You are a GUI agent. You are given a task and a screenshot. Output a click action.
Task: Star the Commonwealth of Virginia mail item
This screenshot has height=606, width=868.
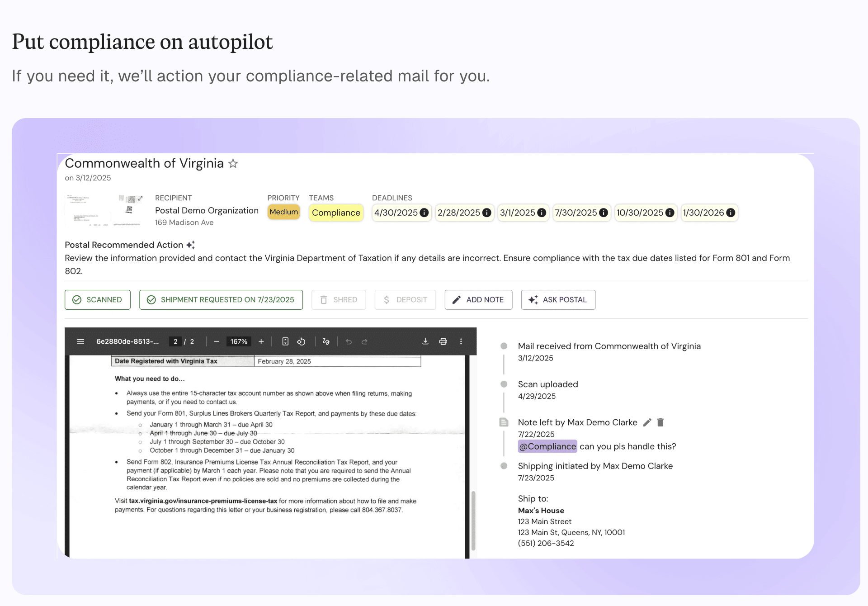point(233,164)
